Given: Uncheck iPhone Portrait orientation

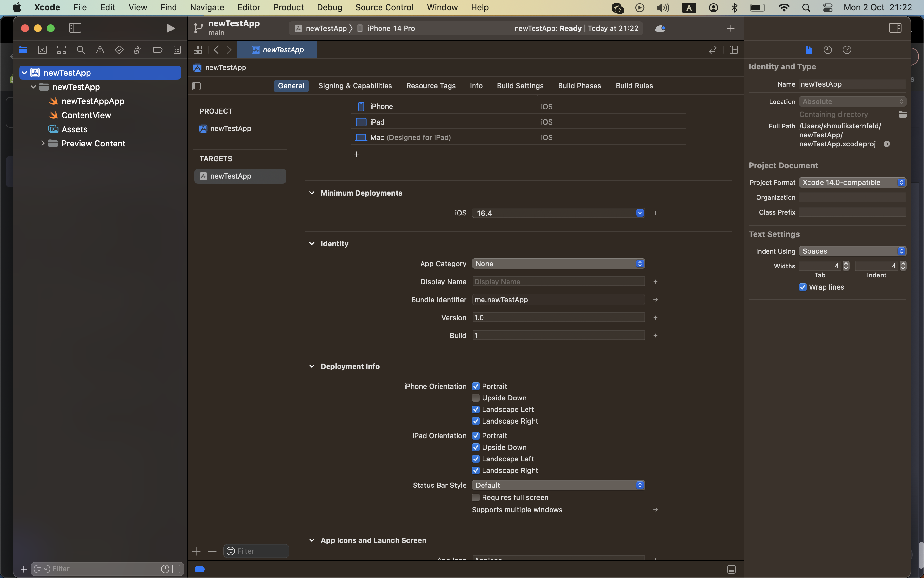Looking at the screenshot, I should point(475,386).
